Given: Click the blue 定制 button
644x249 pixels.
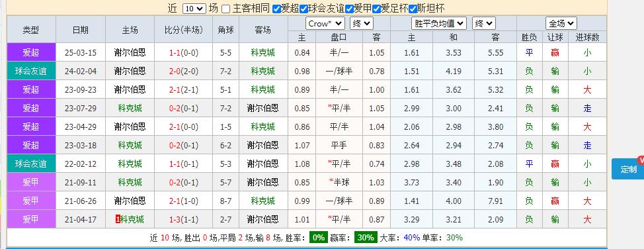Looking at the screenshot, I should [627, 169].
